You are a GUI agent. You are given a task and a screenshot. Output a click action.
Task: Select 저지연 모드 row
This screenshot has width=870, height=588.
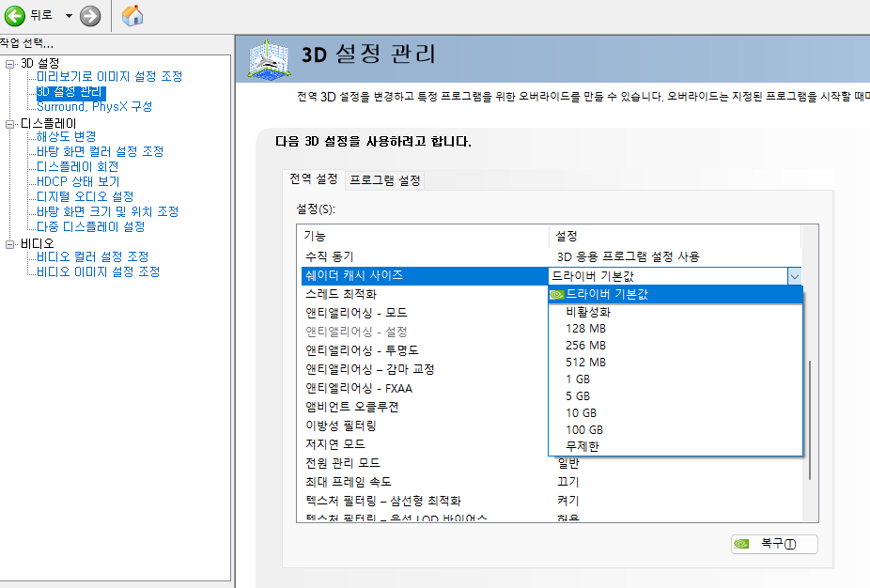[425, 444]
